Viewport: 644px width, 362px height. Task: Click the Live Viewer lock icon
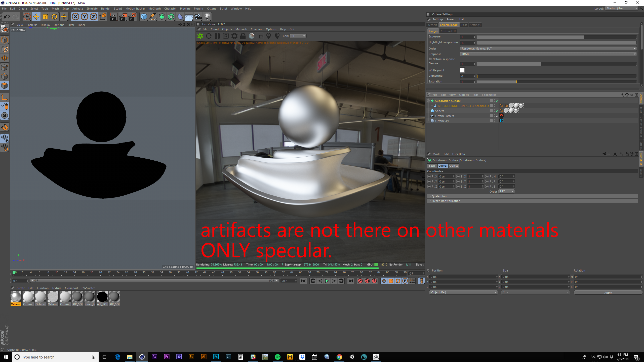click(243, 36)
